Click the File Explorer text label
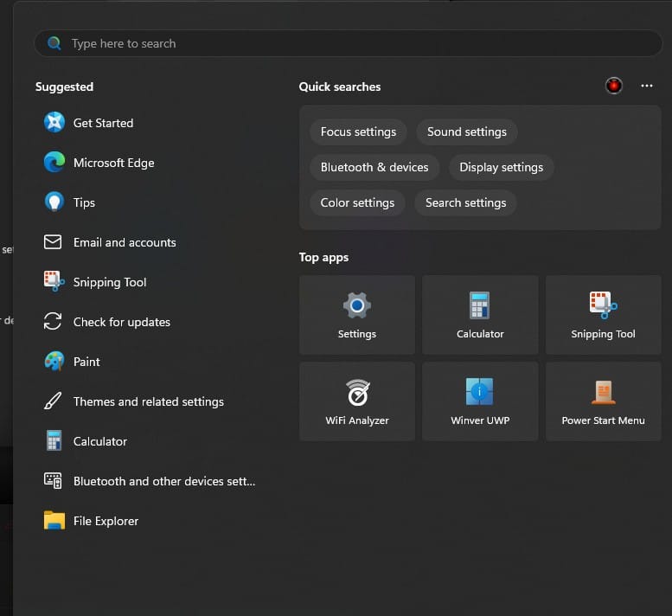The height and width of the screenshot is (616, 672). (x=106, y=521)
